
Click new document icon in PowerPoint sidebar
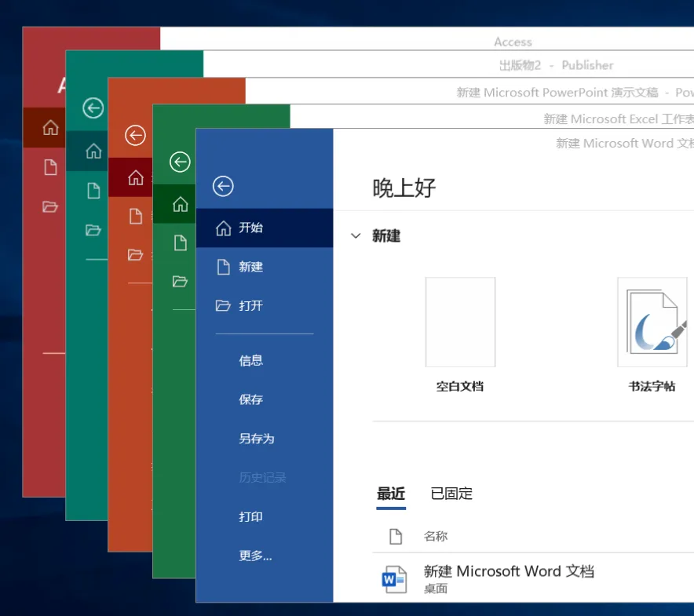136,217
